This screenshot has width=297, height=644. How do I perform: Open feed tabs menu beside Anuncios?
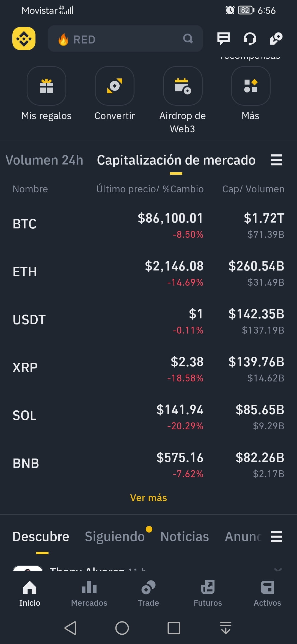277,537
